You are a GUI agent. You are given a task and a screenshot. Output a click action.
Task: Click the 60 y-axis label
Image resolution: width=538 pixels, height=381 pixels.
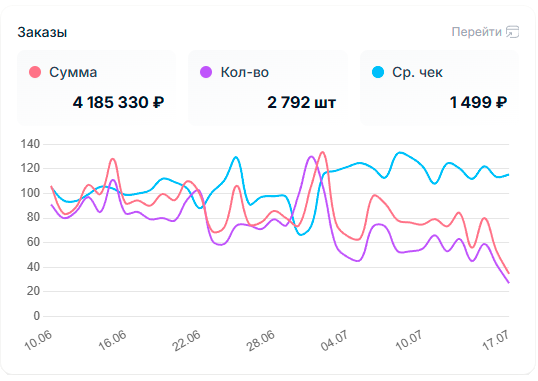pyautogui.click(x=33, y=242)
